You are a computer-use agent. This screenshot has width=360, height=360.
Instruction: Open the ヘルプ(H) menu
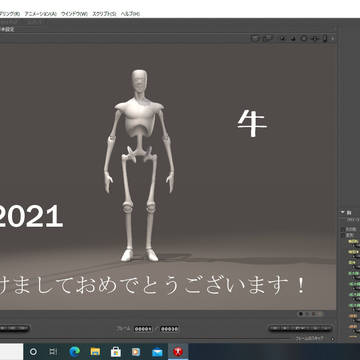click(130, 14)
